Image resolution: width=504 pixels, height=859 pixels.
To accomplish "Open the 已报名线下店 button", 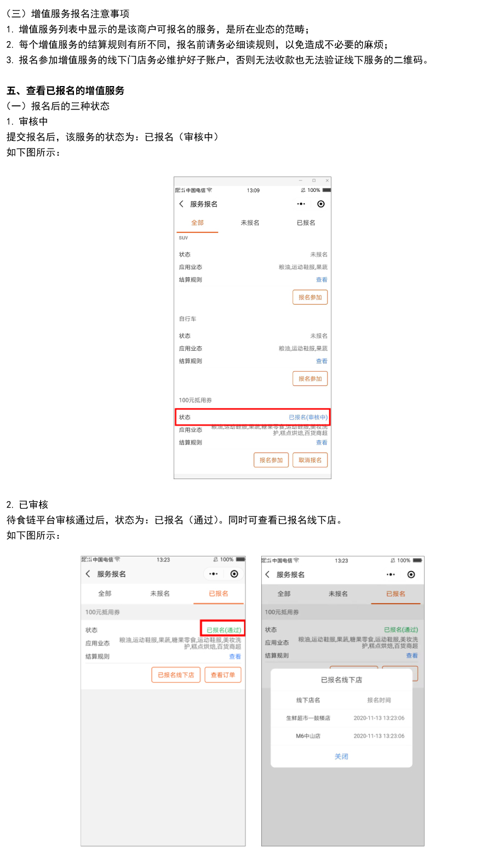I will pyautogui.click(x=176, y=675).
